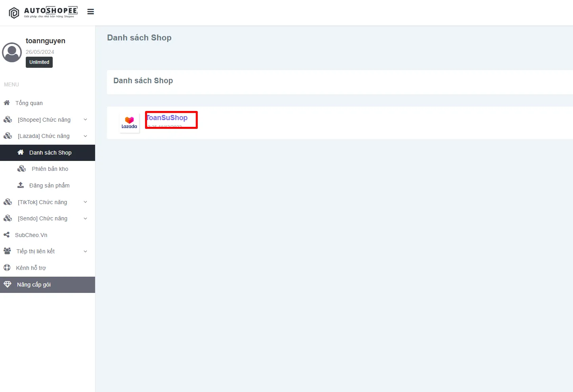Click the MENU section label
Viewport: 573px width, 392px height.
[x=11, y=84]
